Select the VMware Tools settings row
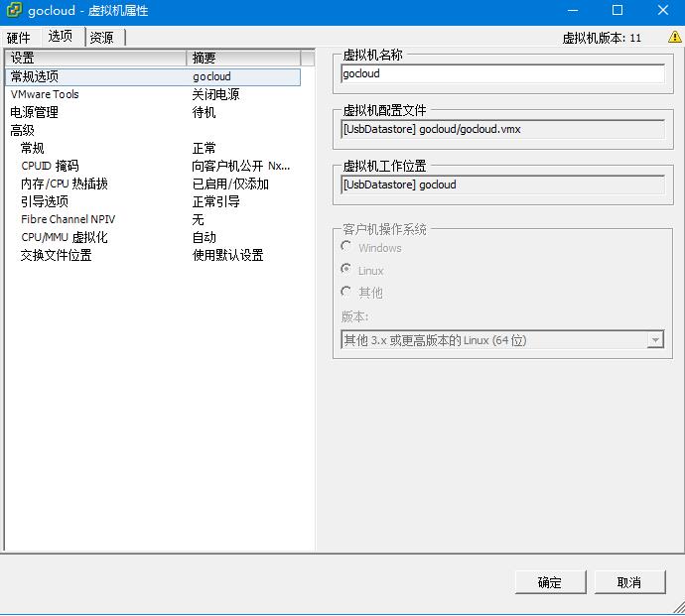 coord(153,94)
